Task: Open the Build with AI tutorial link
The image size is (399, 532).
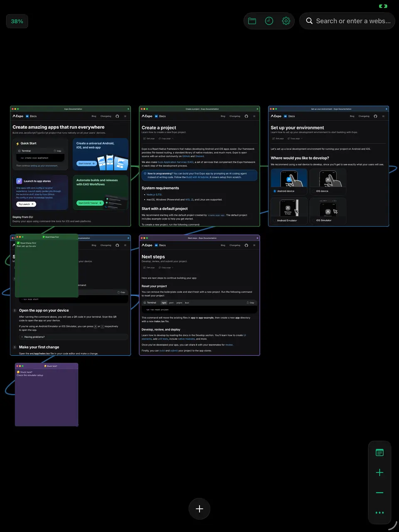Action: pyautogui.click(x=197, y=177)
